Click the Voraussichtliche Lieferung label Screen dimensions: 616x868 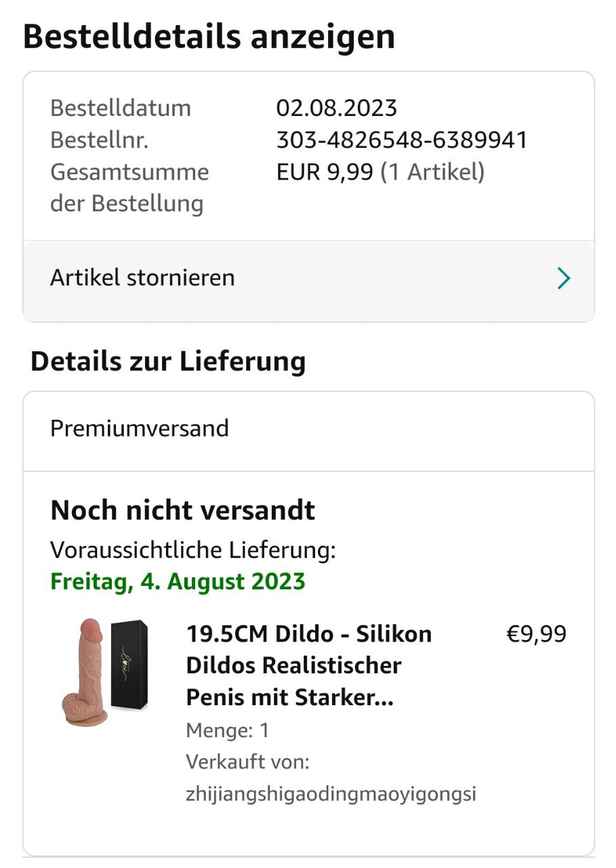[192, 550]
